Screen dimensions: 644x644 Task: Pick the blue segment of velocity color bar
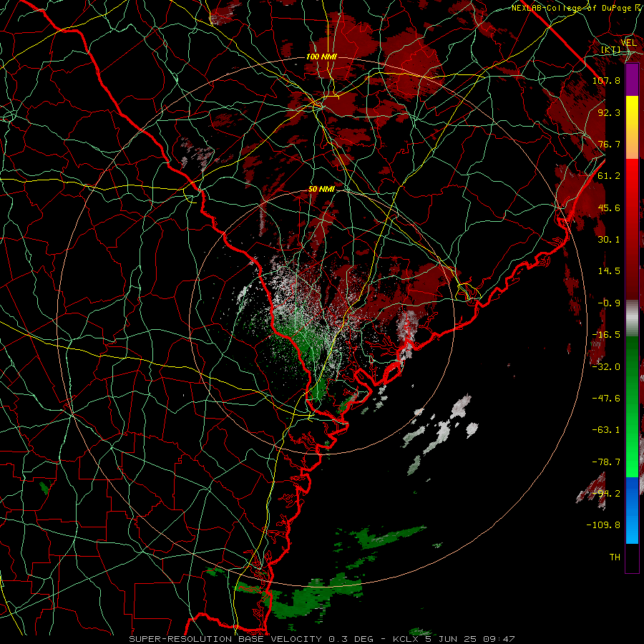pyautogui.click(x=632, y=510)
